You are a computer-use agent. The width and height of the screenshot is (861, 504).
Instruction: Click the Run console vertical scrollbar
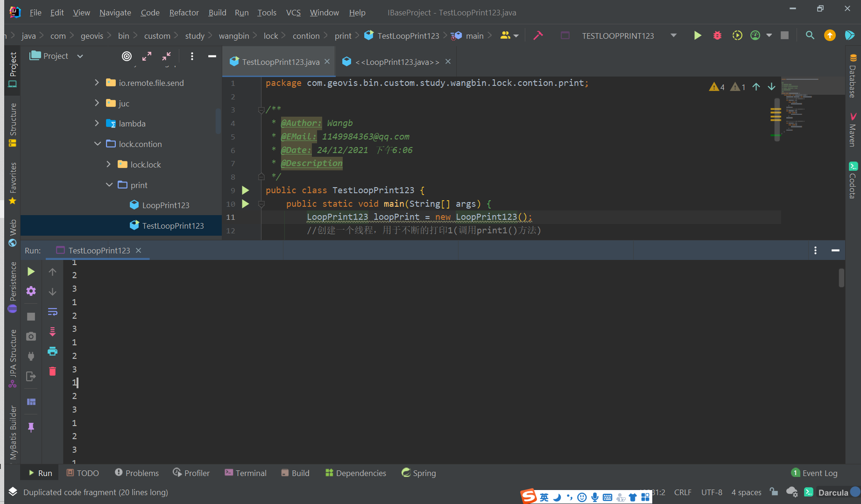point(841,278)
